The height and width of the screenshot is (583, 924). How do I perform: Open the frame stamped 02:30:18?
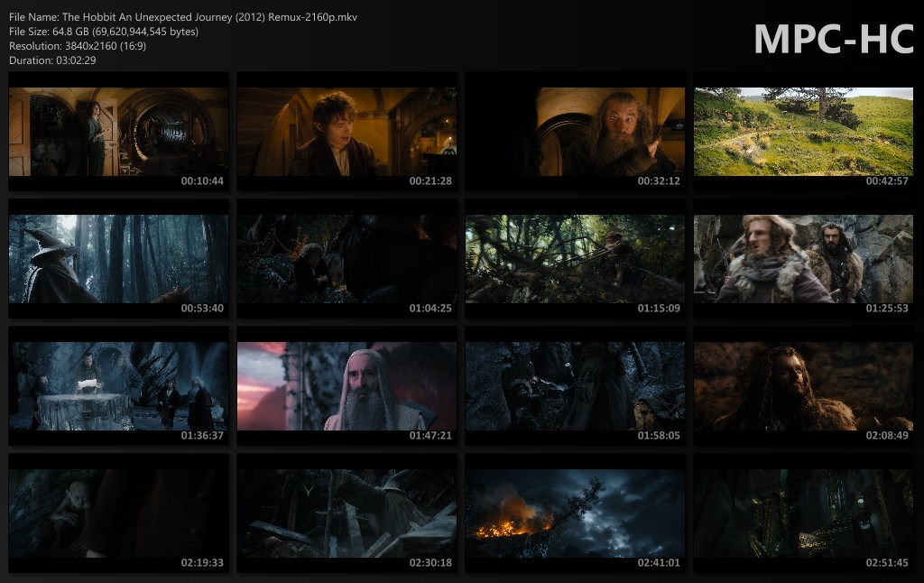(346, 513)
